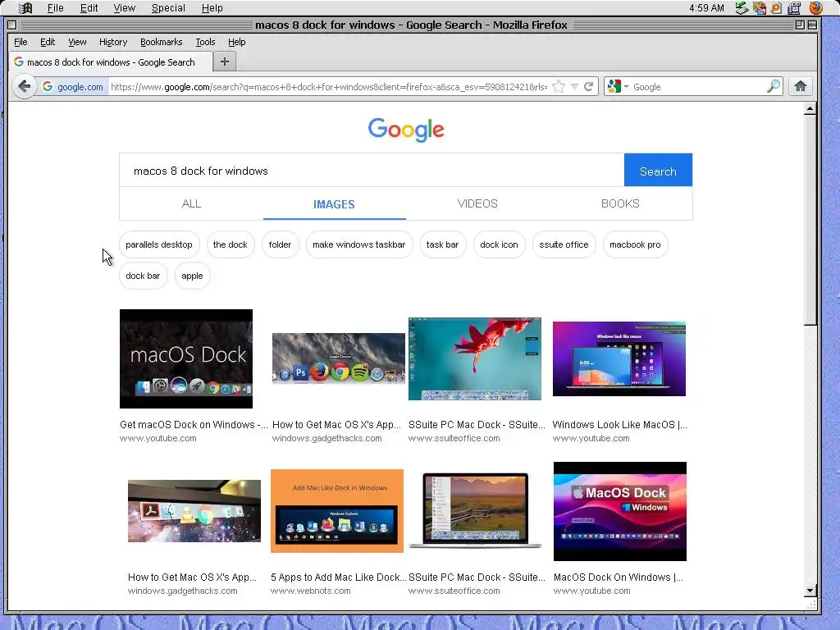Filter by apple chip
The image size is (840, 630).
[x=192, y=276]
